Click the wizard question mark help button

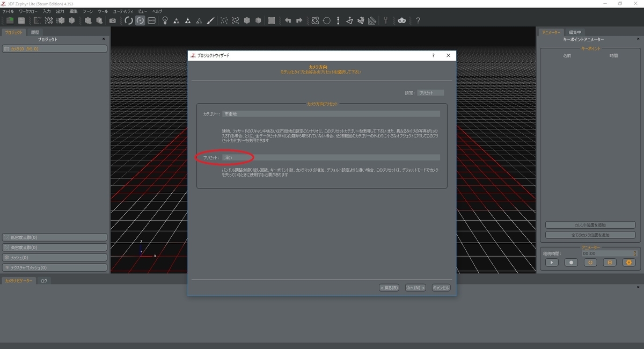coord(433,55)
